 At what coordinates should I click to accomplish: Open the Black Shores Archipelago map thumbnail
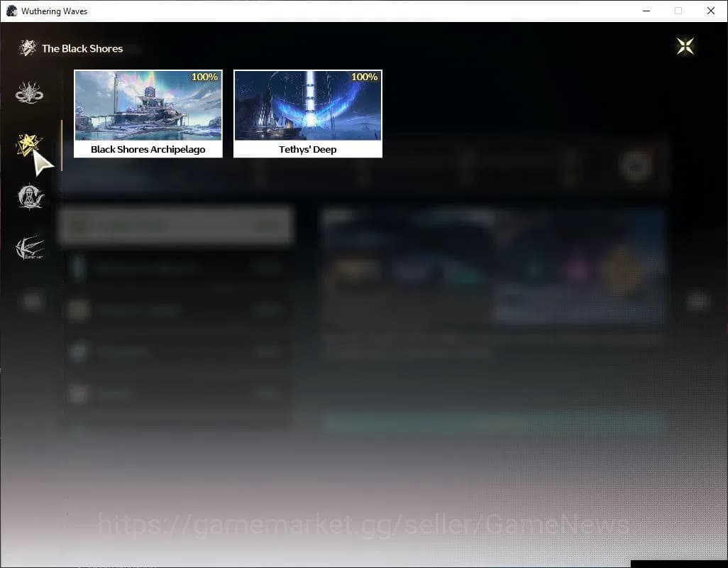tap(148, 105)
